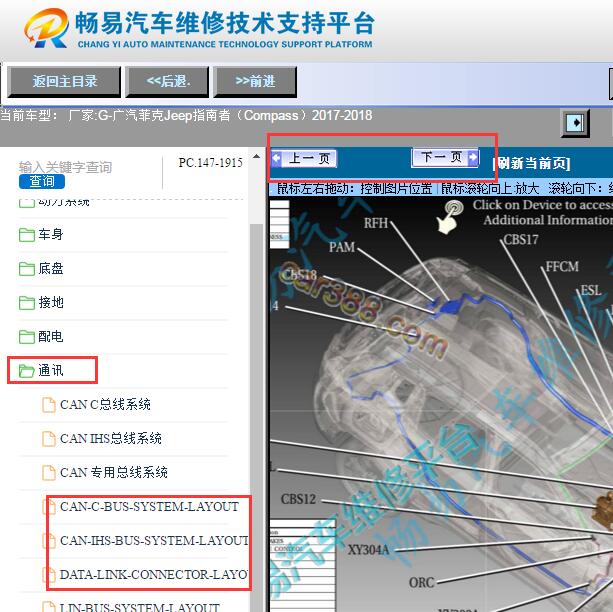The image size is (613, 612).
Task: Click the Chang Yi platform logo
Action: coord(46,28)
